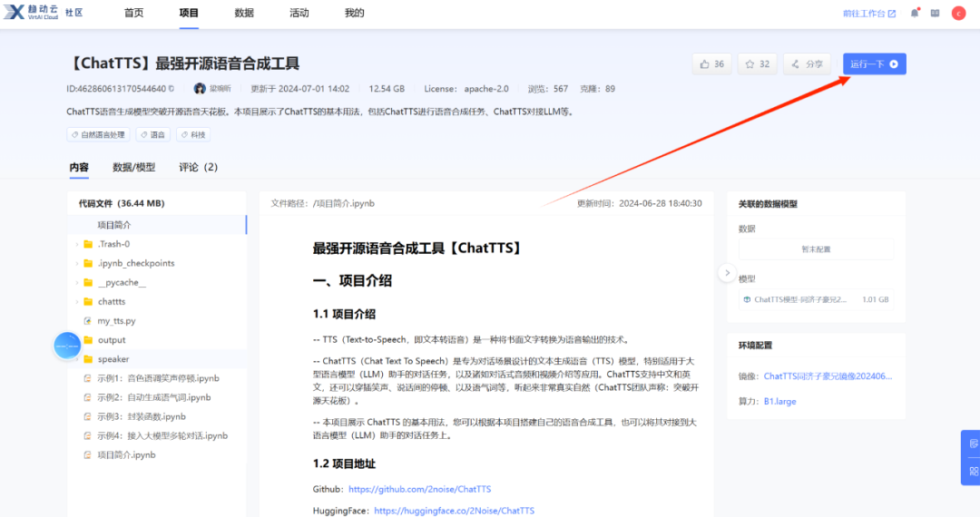Open the HuggingFace 2Noise/ChatTTS link

455,511
